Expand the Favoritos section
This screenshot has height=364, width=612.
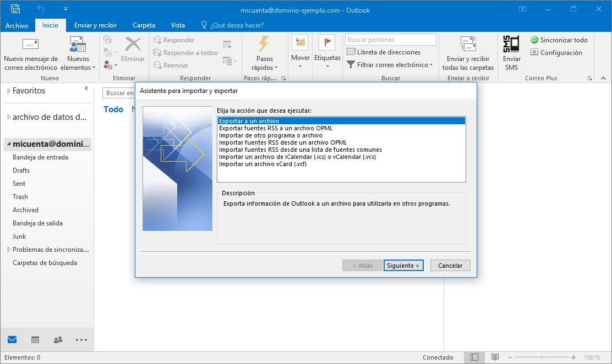[9, 91]
